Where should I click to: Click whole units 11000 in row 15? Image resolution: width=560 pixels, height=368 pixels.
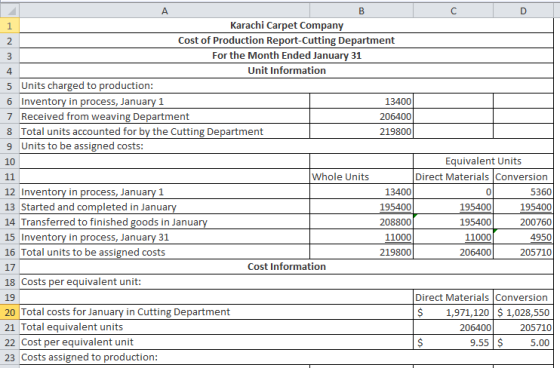[x=361, y=237]
